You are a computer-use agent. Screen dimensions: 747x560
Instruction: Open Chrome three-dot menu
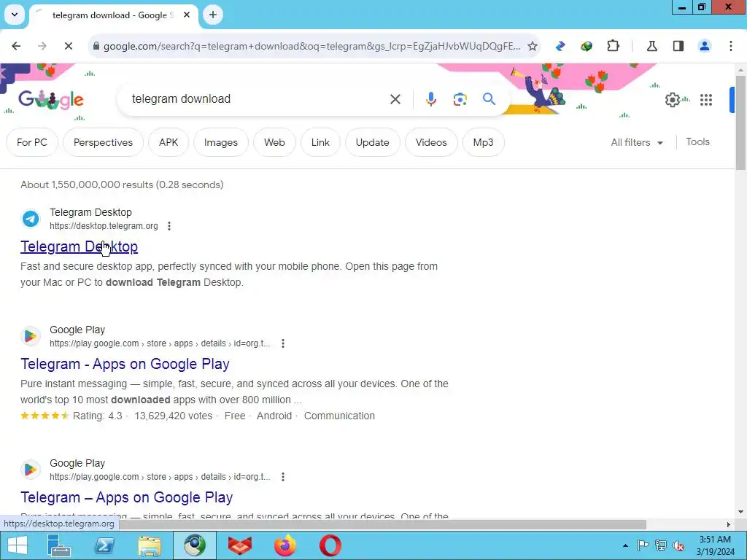pyautogui.click(x=731, y=46)
